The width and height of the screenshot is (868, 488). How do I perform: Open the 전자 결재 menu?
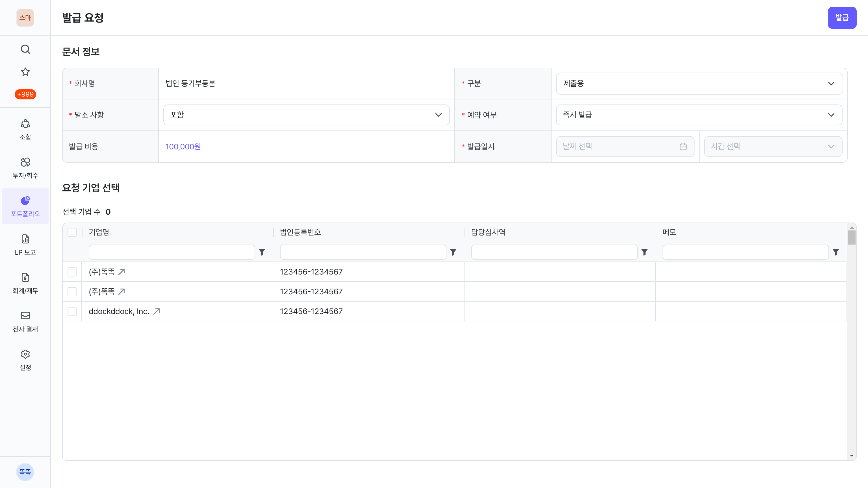pos(25,321)
